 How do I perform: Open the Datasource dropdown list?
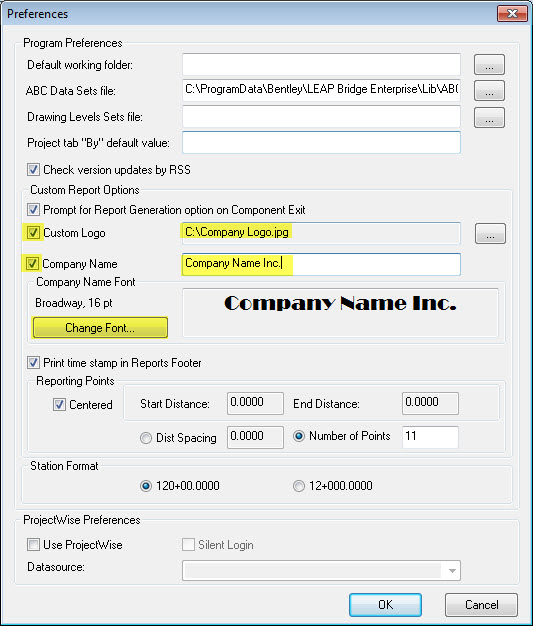pyautogui.click(x=452, y=571)
